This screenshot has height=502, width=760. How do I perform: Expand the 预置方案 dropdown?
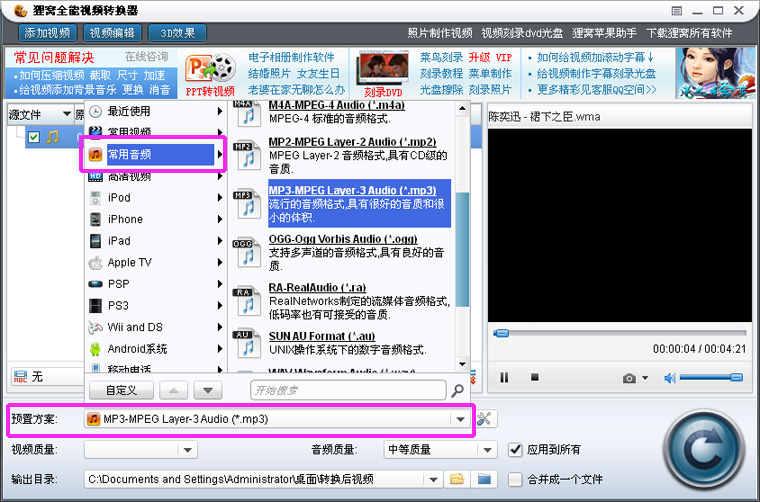pos(460,419)
